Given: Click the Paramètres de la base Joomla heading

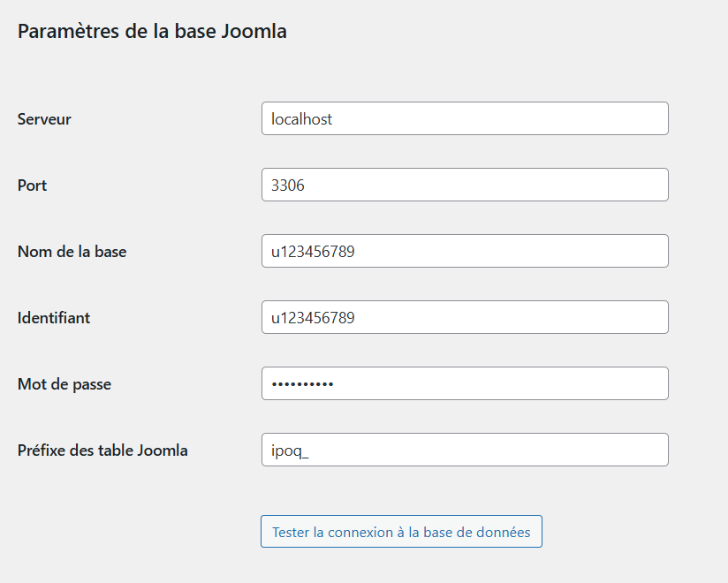Looking at the screenshot, I should pos(153,31).
